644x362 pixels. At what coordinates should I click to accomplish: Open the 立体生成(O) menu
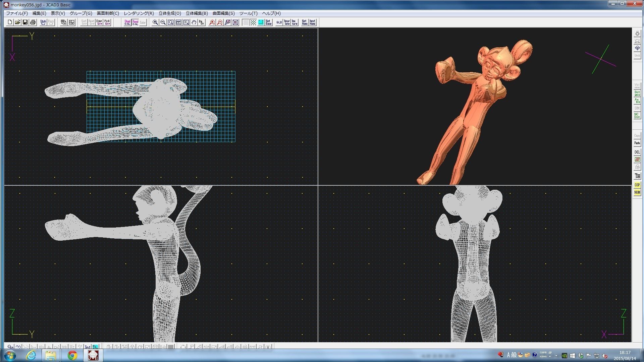click(x=170, y=13)
